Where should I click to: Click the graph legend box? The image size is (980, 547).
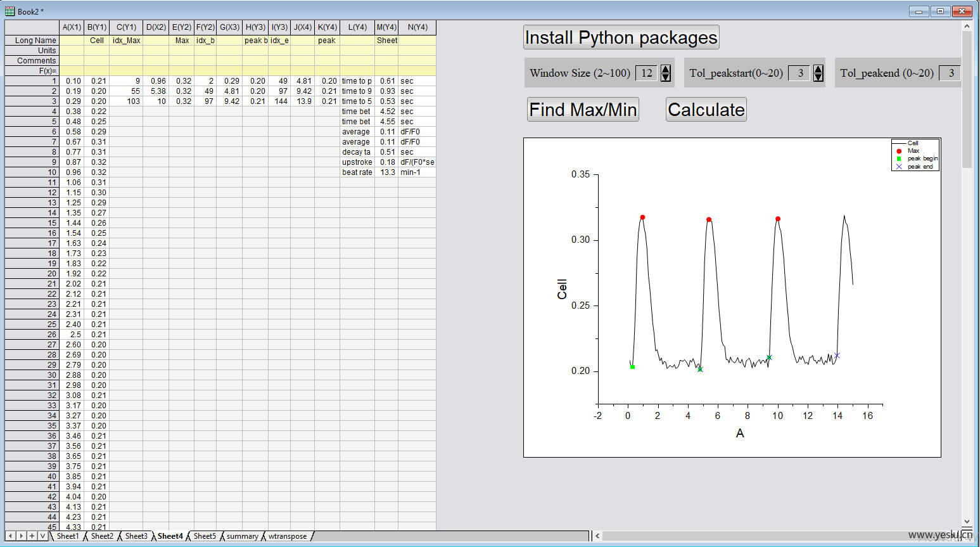[915, 155]
